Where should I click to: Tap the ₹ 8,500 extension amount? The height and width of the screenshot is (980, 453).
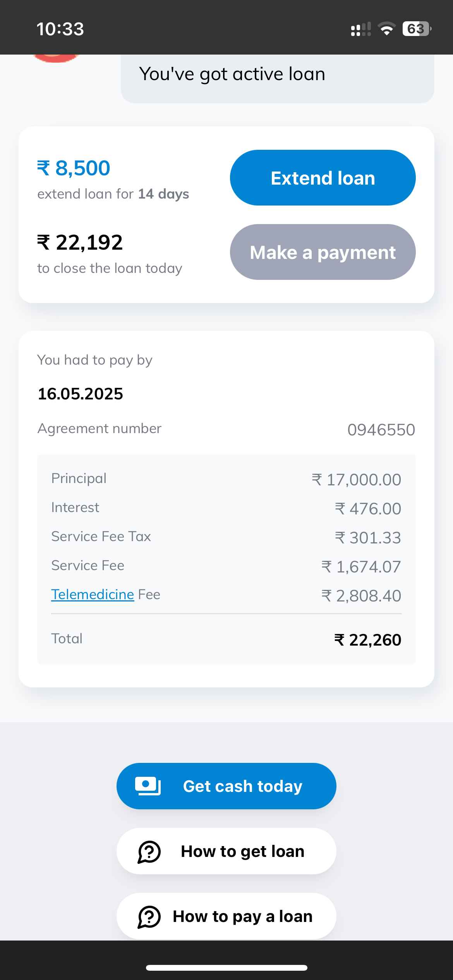pos(74,168)
